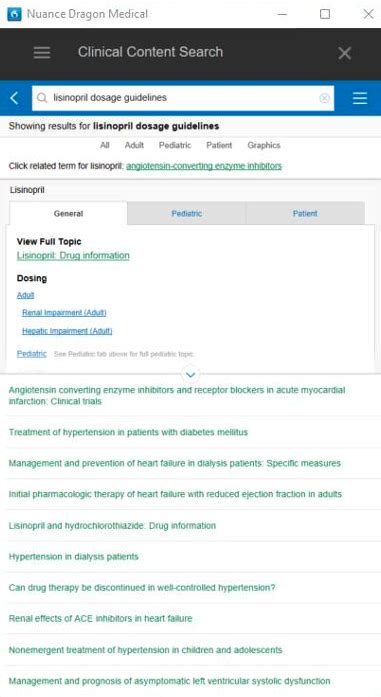Filter results by Graphics

pyautogui.click(x=264, y=145)
